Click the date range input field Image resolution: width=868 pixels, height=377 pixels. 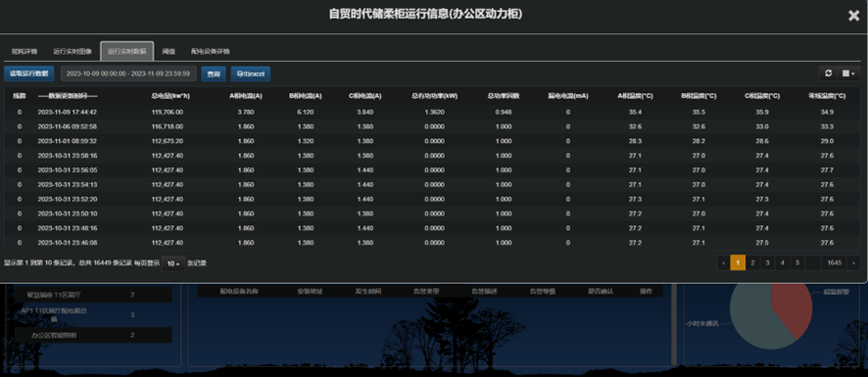point(128,73)
